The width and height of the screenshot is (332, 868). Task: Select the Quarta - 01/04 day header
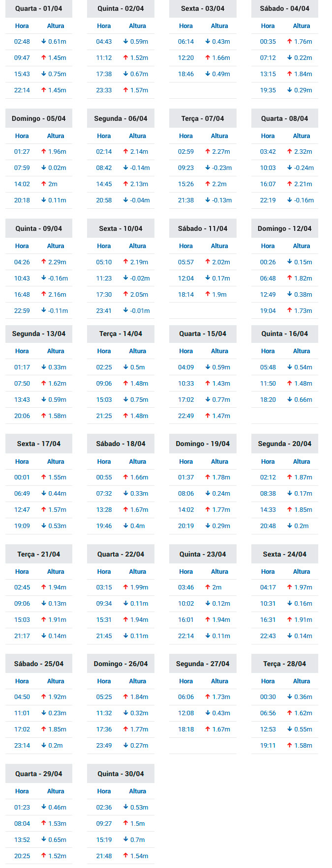point(39,8)
